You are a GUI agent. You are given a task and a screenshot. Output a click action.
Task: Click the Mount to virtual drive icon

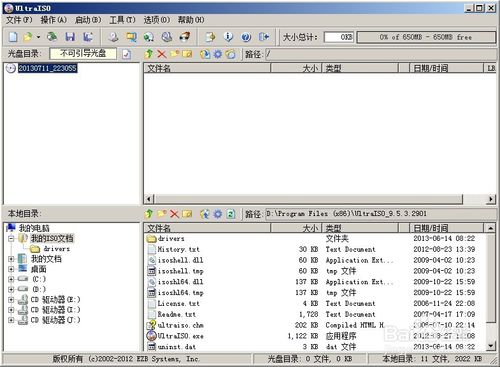tap(149, 37)
